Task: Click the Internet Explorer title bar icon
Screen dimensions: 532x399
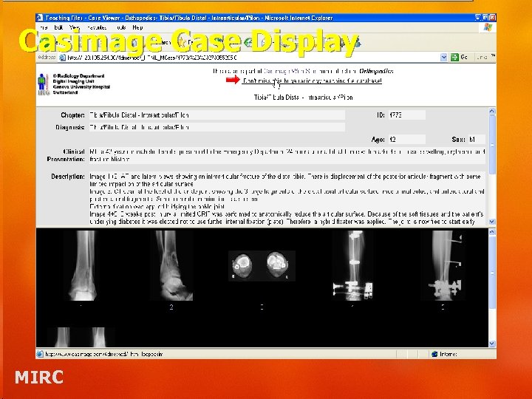Action: 40,18
